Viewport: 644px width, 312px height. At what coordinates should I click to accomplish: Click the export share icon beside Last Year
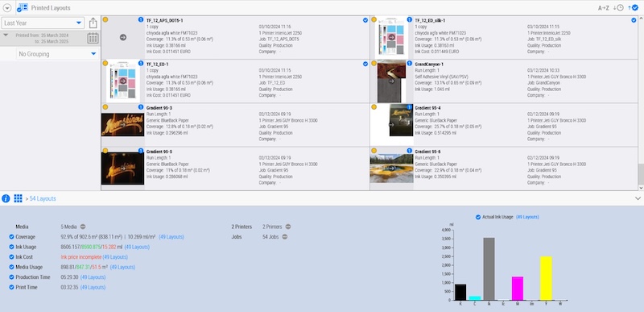click(93, 23)
